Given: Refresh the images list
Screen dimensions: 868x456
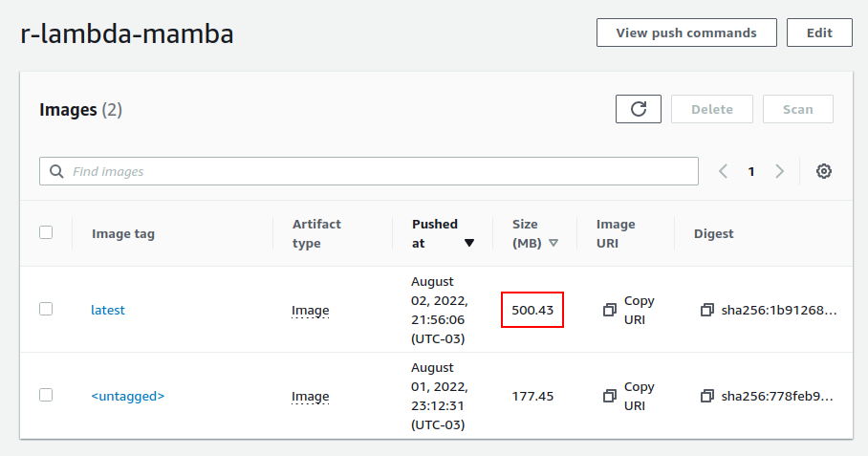Looking at the screenshot, I should coord(639,109).
